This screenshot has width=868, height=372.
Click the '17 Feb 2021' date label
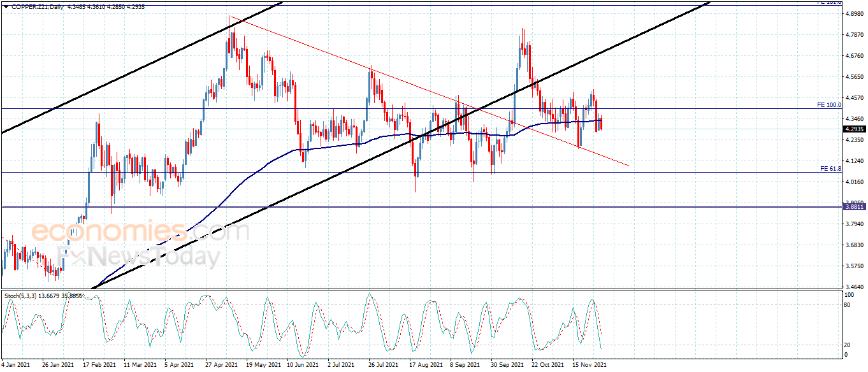coord(101,365)
